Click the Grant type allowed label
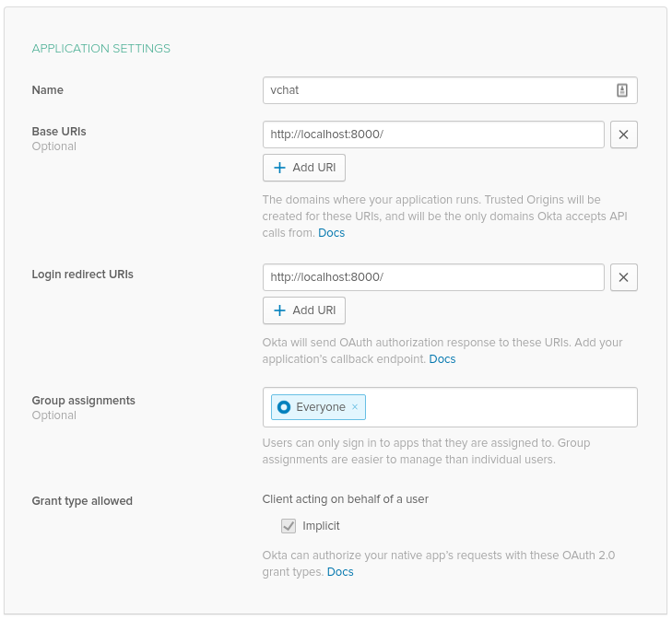This screenshot has width=672, height=620. click(x=82, y=501)
